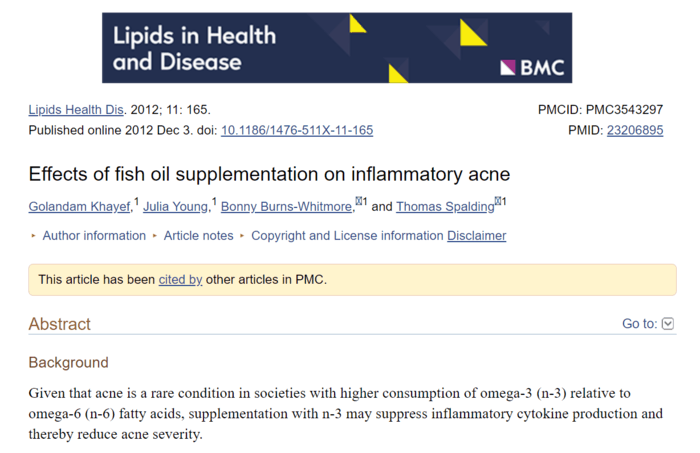Click the Abstract section heading
Image resolution: width=700 pixels, height=453 pixels.
[59, 324]
